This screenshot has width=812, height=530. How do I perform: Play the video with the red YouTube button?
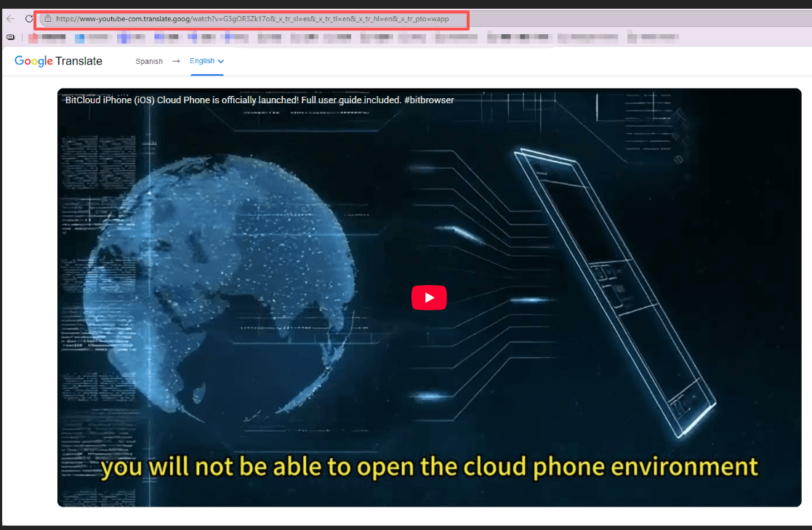pos(429,297)
